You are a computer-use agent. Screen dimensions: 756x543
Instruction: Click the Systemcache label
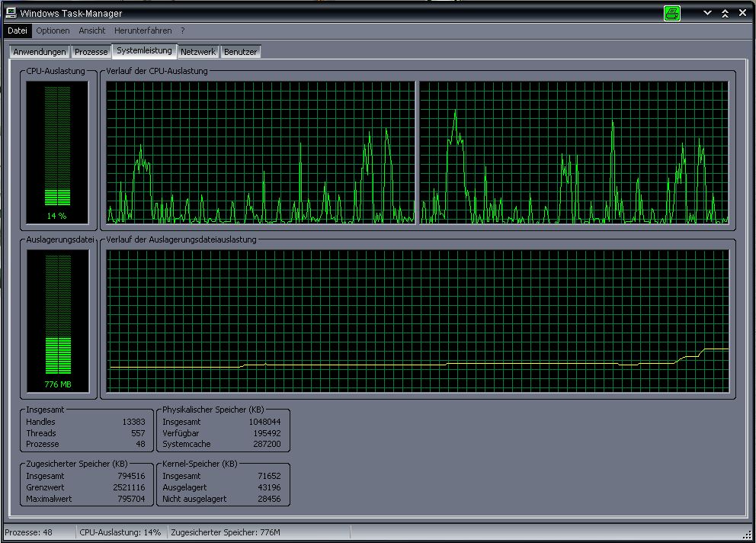click(x=186, y=444)
